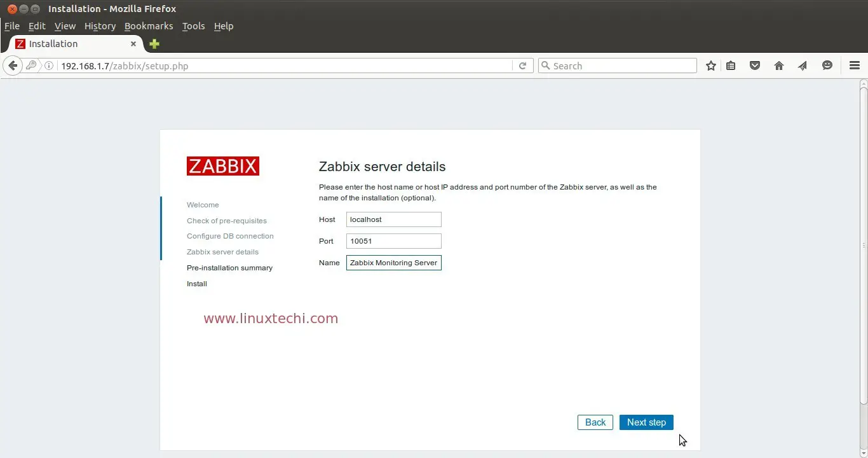This screenshot has width=868, height=458.
Task: Click the Pre-installation summary step
Action: tap(229, 268)
